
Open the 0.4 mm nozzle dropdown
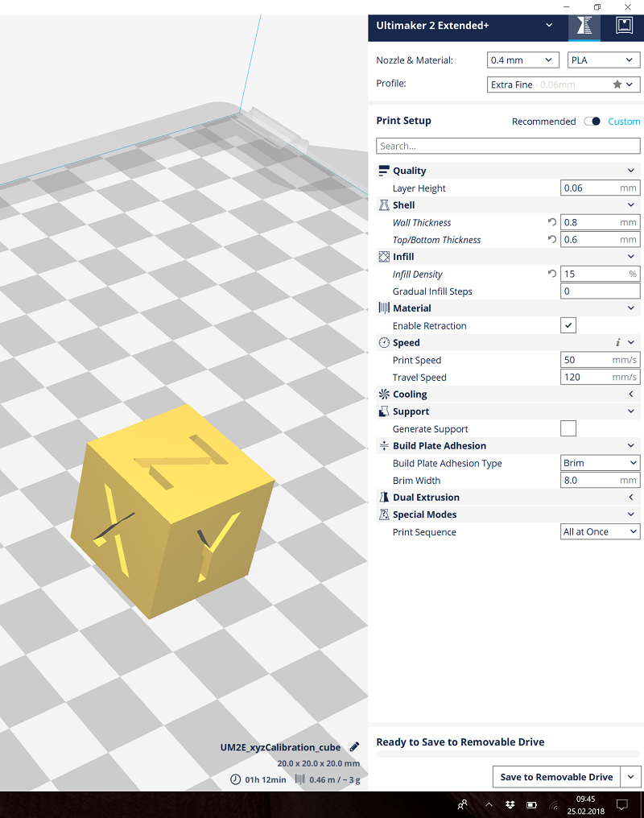coord(523,60)
